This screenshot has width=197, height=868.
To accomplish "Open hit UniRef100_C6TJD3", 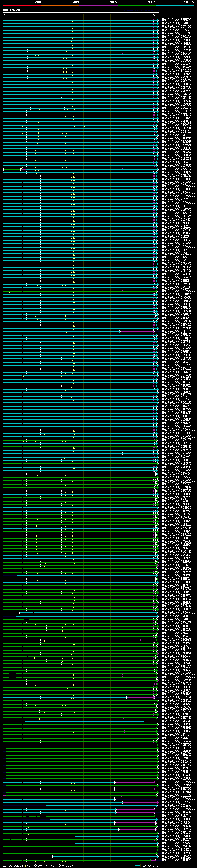I will click(x=177, y=26).
